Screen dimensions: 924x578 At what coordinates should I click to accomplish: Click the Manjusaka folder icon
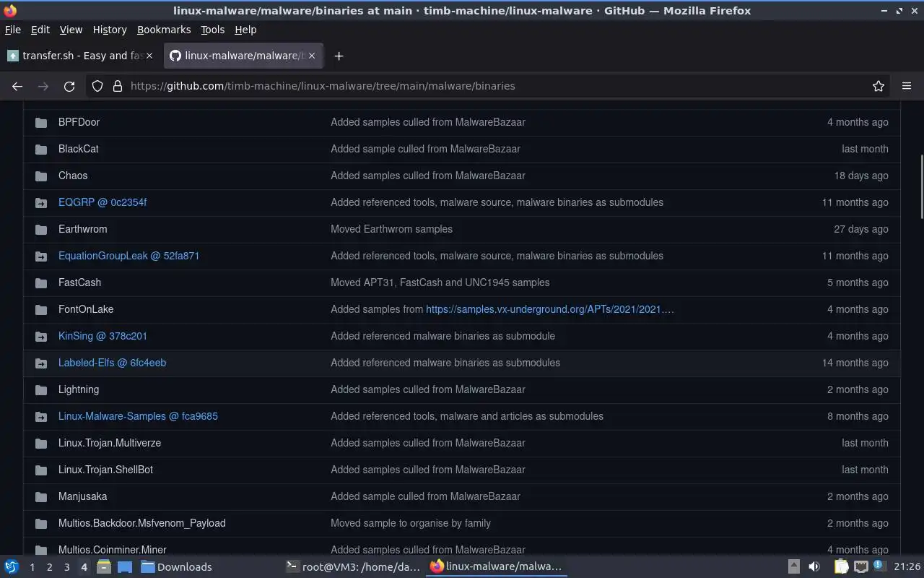click(x=41, y=496)
